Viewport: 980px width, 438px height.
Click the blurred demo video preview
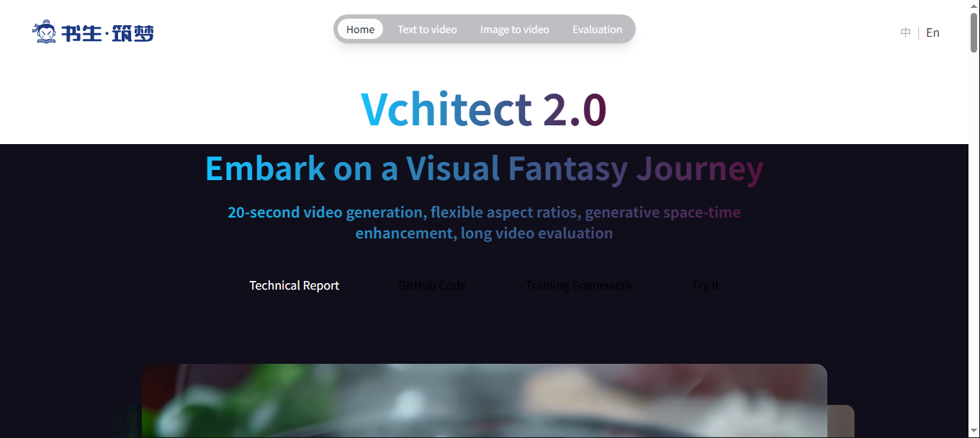point(484,401)
